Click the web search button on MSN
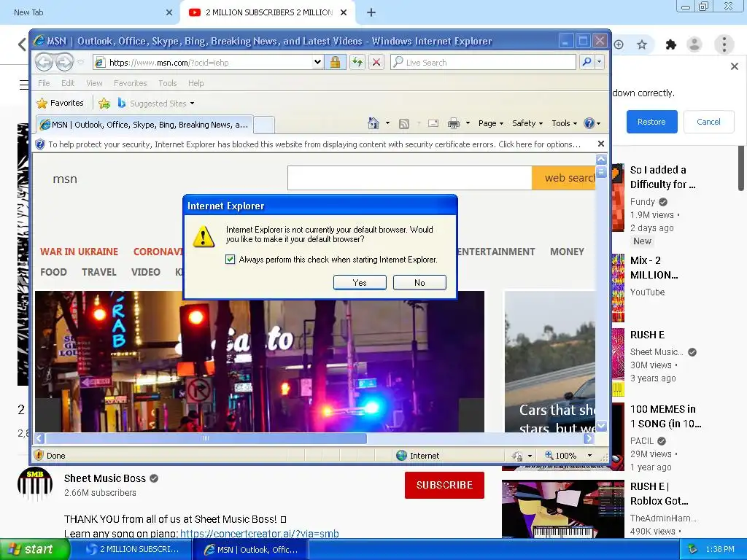The height and width of the screenshot is (560, 747). click(564, 178)
